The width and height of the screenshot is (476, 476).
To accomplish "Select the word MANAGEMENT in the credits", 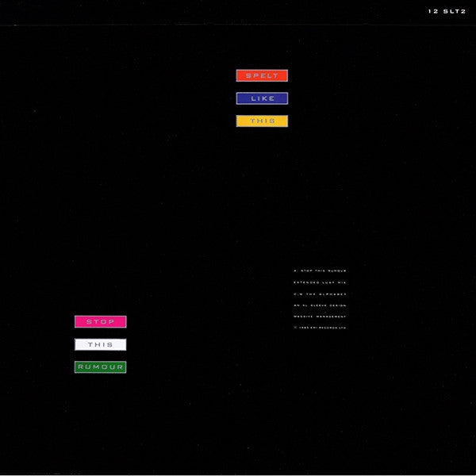I will point(331,317).
